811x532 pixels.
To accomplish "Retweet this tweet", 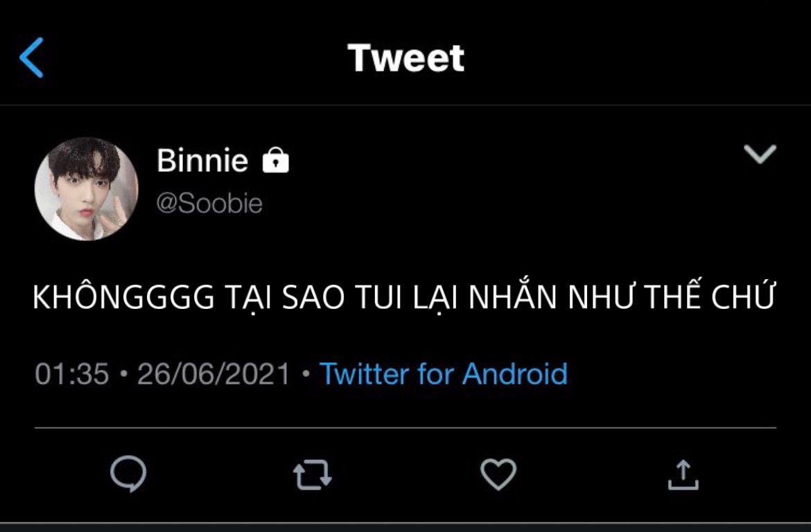I will (x=313, y=475).
